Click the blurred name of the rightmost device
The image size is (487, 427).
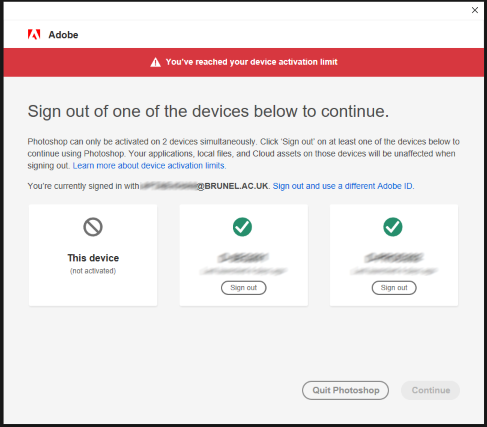pyautogui.click(x=394, y=258)
